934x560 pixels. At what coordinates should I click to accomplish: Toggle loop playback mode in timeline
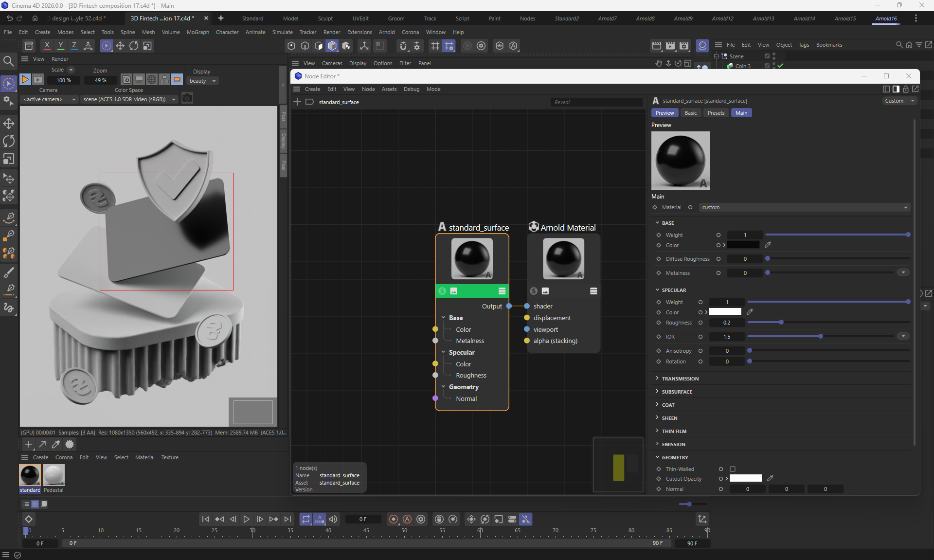(x=305, y=519)
